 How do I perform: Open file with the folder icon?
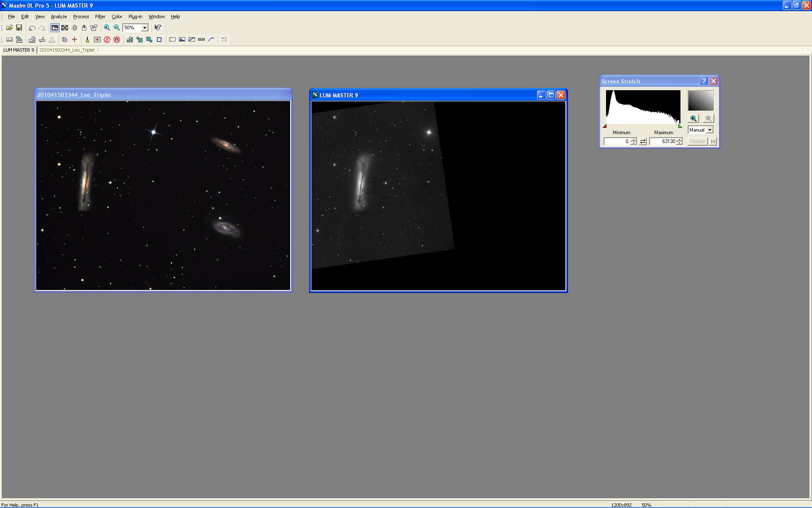pos(9,28)
